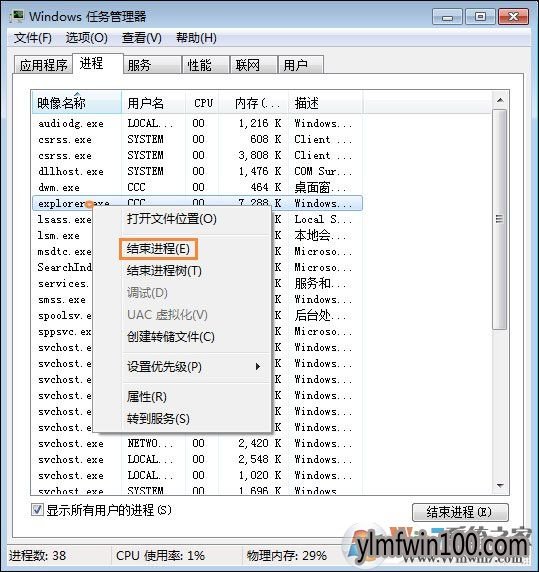This screenshot has width=539, height=572.
Task: Click the process list scrollbar thumb
Action: click(x=500, y=219)
